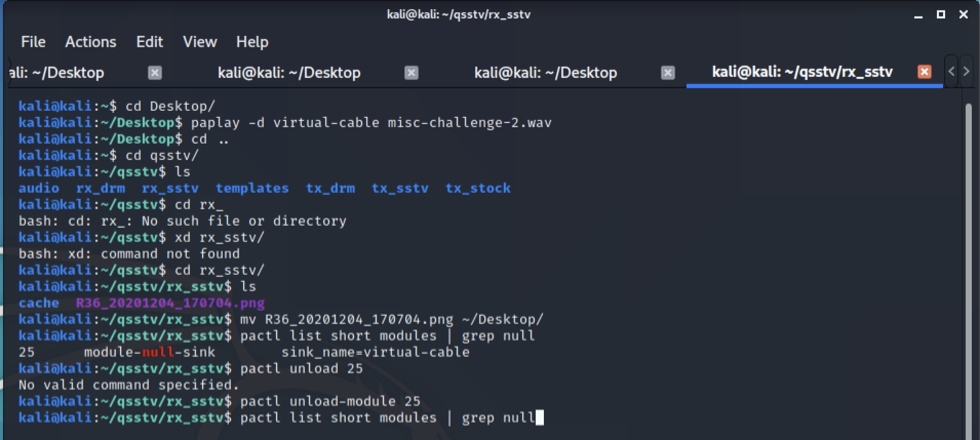Open the Actions menu
The width and height of the screenshot is (980, 440).
[91, 42]
